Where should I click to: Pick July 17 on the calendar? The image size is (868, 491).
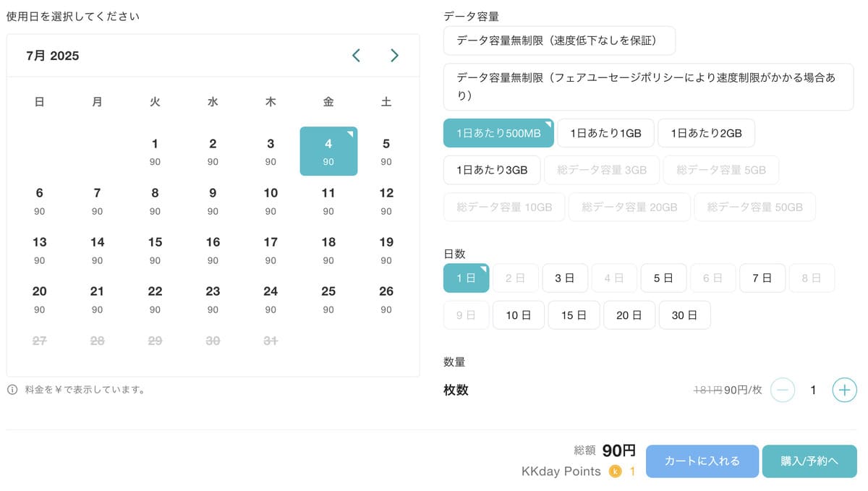(271, 249)
